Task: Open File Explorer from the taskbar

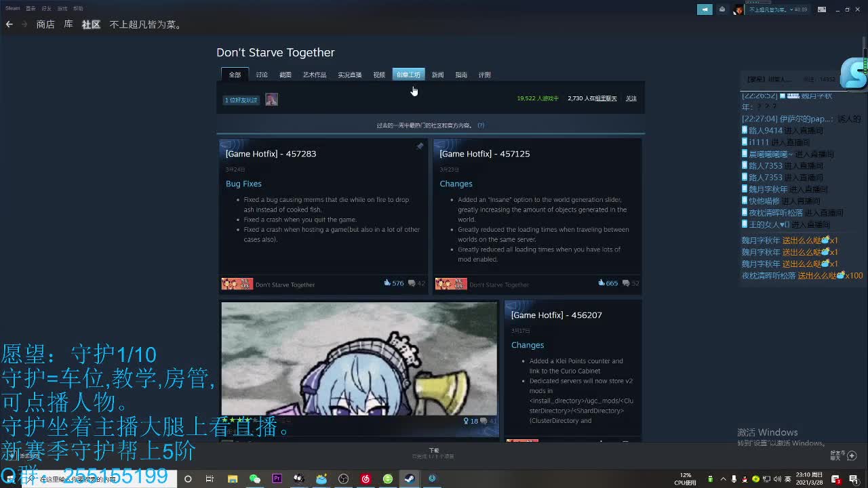Action: (x=233, y=479)
